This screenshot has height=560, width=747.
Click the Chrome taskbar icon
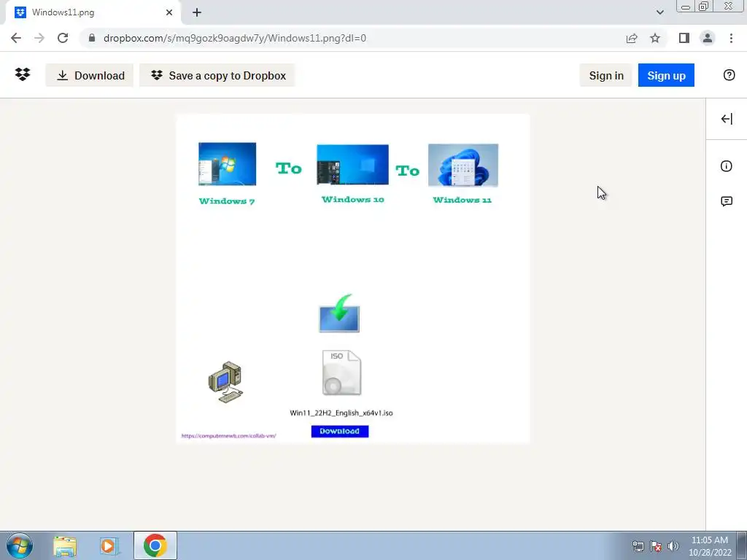pyautogui.click(x=155, y=545)
